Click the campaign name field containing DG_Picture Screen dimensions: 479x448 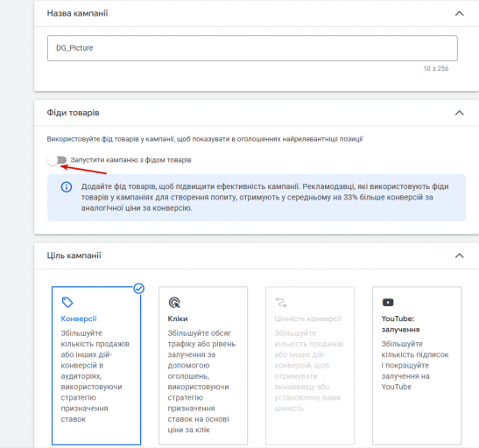pyautogui.click(x=252, y=48)
